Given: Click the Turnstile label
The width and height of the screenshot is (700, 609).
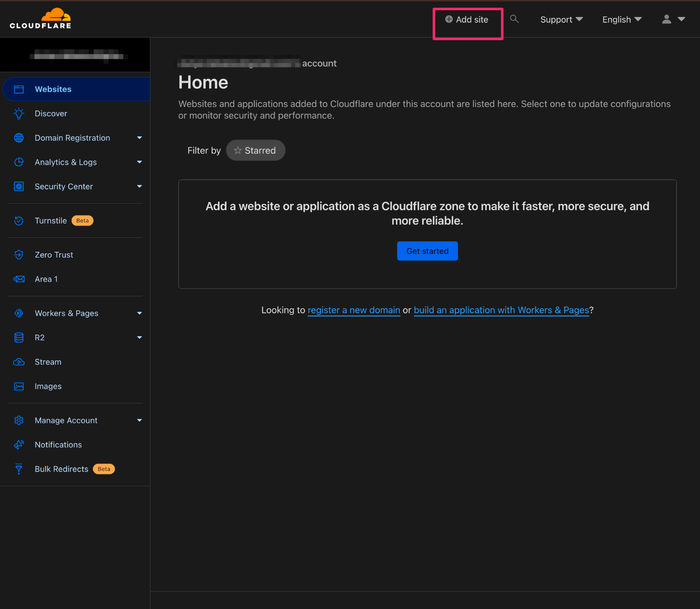Looking at the screenshot, I should pos(50,220).
